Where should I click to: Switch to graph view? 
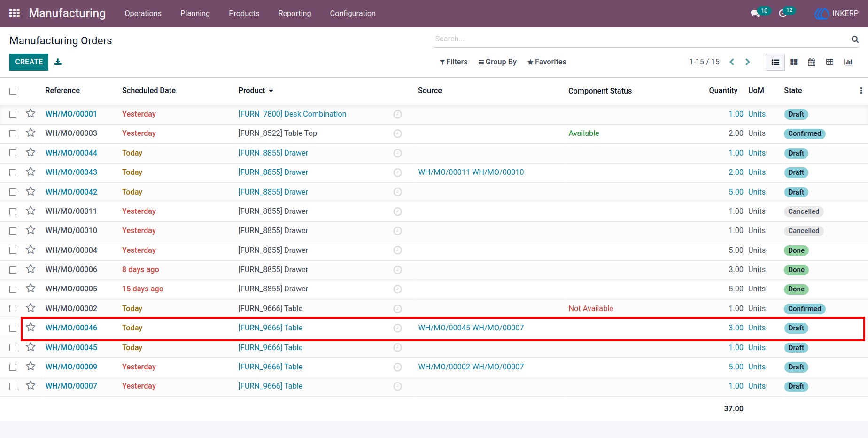click(848, 62)
